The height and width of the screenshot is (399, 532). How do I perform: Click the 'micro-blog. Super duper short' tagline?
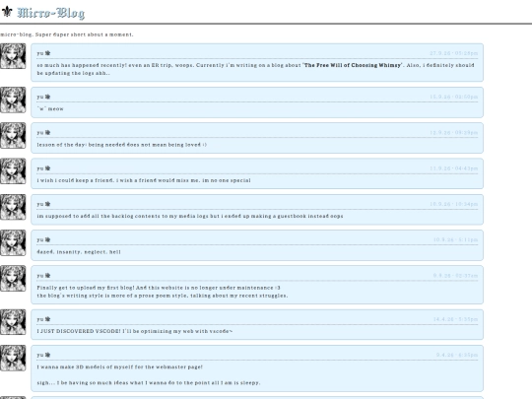tap(67, 34)
